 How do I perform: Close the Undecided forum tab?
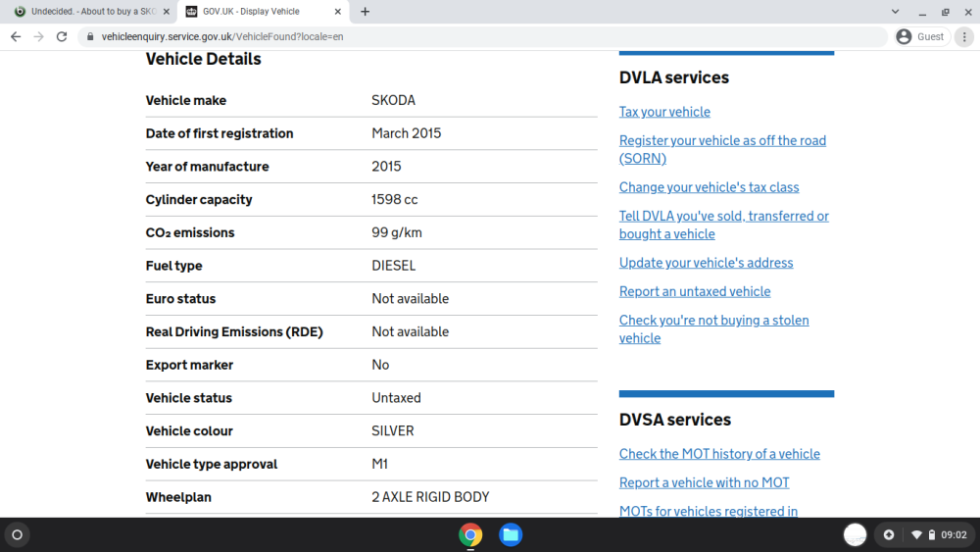167,11
